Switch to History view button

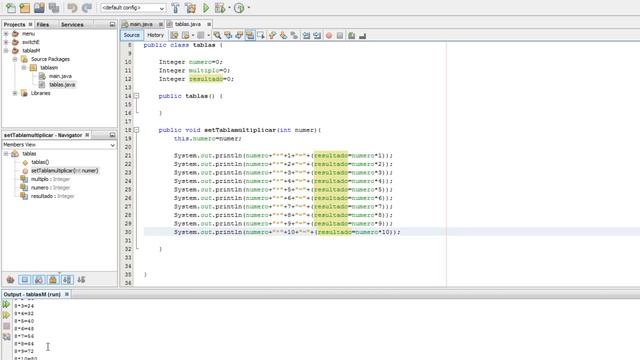[x=155, y=35]
